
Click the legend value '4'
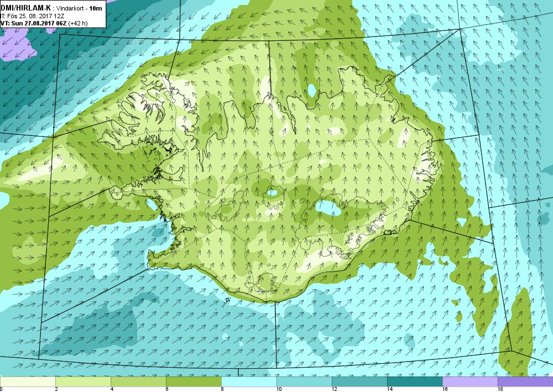point(112,389)
